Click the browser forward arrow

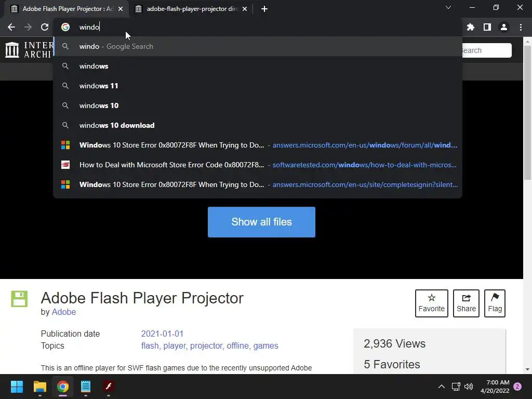[x=28, y=27]
